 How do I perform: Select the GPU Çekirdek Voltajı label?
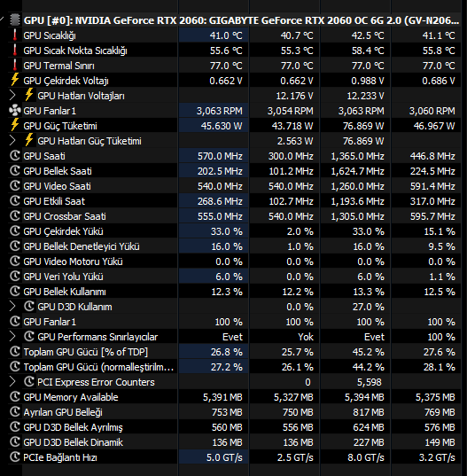66,81
